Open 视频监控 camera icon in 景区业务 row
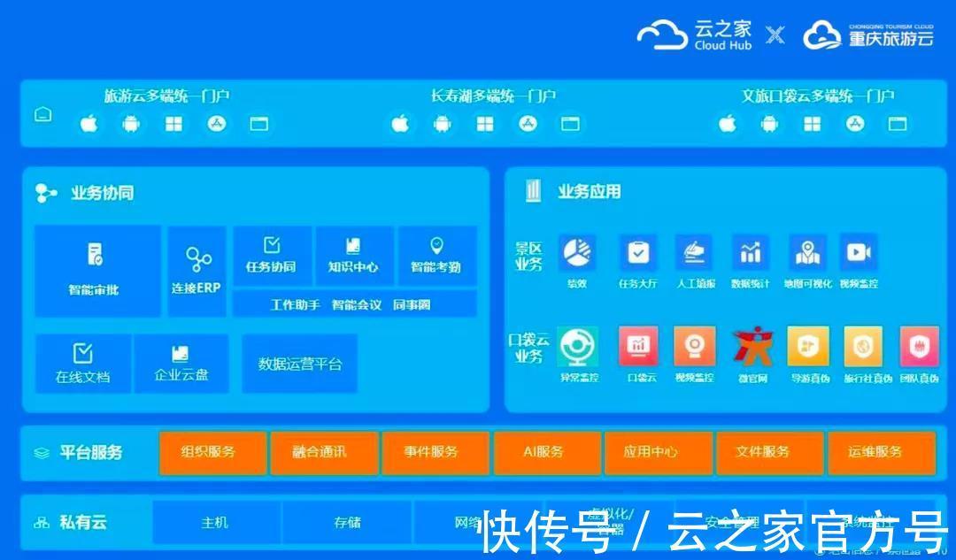 [x=859, y=252]
